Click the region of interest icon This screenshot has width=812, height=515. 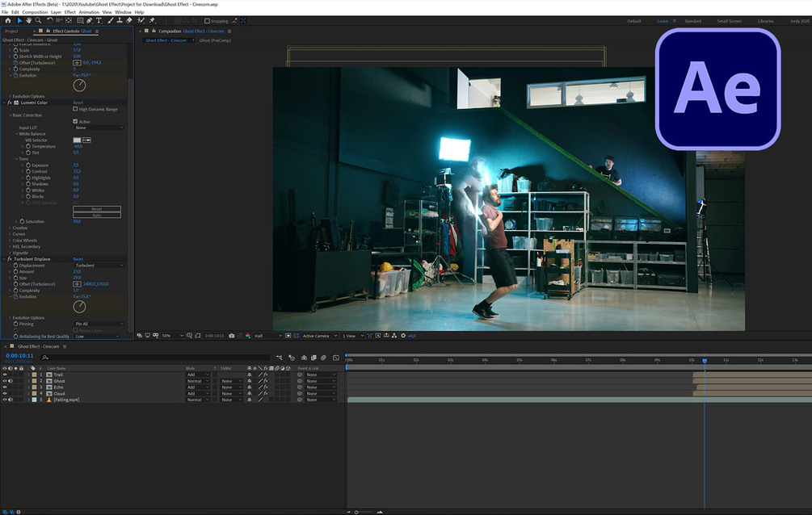click(288, 336)
